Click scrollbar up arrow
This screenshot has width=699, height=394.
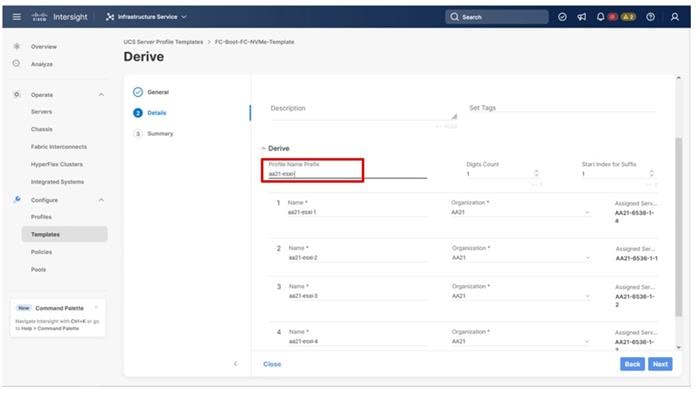tap(678, 78)
